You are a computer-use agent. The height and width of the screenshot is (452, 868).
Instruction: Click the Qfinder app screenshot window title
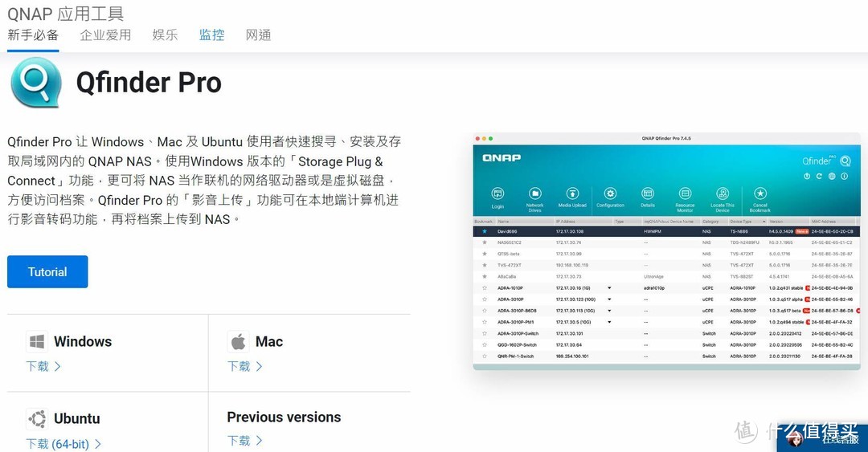click(666, 138)
